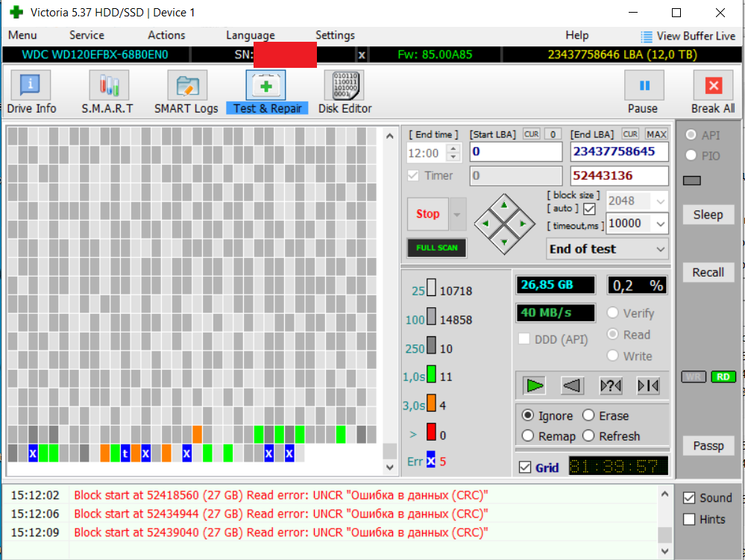Stop the current surface scan

(427, 214)
